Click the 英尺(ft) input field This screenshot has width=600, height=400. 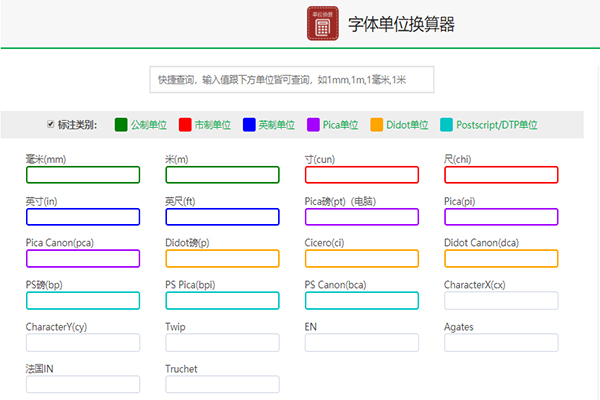tap(222, 217)
